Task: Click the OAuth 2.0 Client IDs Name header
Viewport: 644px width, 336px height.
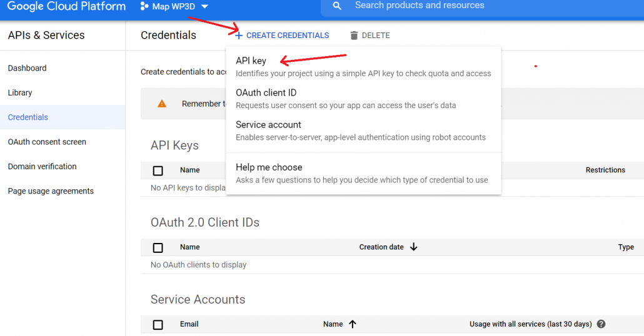Action: pos(189,247)
